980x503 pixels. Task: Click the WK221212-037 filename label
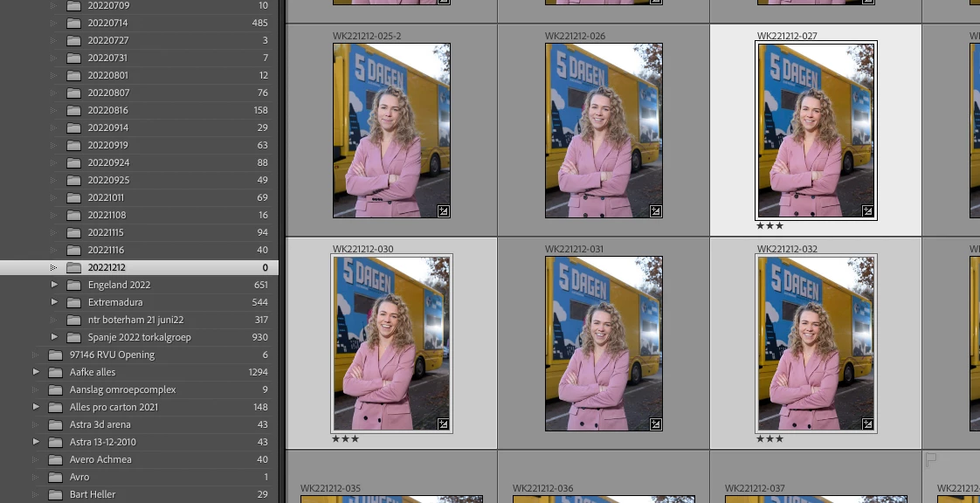[756, 489]
